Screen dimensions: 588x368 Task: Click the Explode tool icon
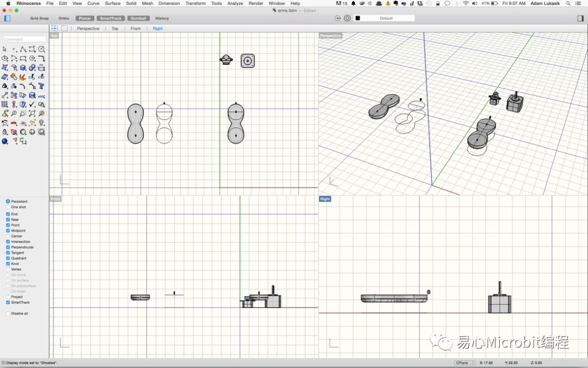coord(23,77)
